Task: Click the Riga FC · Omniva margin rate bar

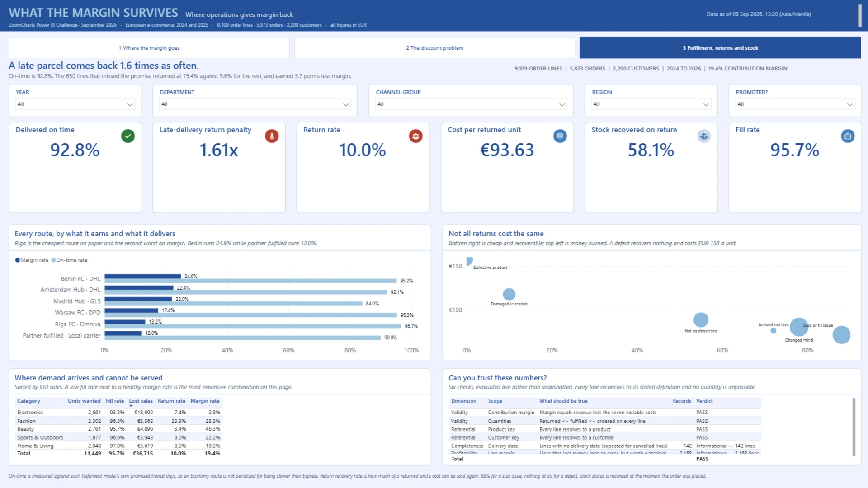Action: [x=125, y=322]
